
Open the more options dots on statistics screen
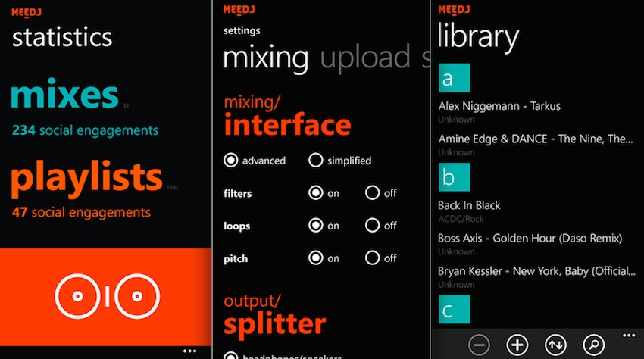click(189, 351)
